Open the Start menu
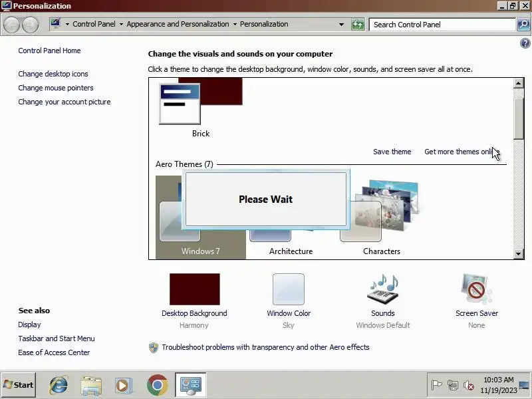The height and width of the screenshot is (399, 532). 19,385
